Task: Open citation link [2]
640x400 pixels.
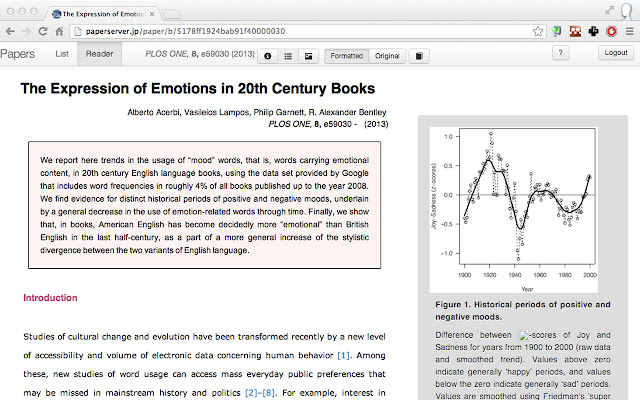Action: pos(251,393)
